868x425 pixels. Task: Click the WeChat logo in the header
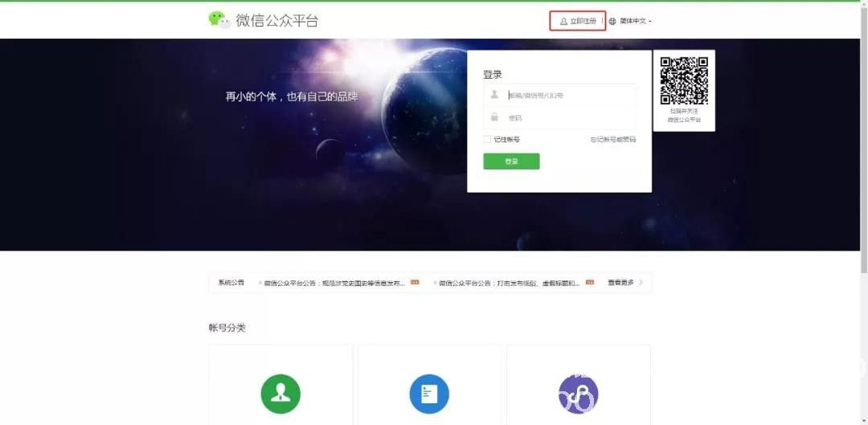pos(219,20)
